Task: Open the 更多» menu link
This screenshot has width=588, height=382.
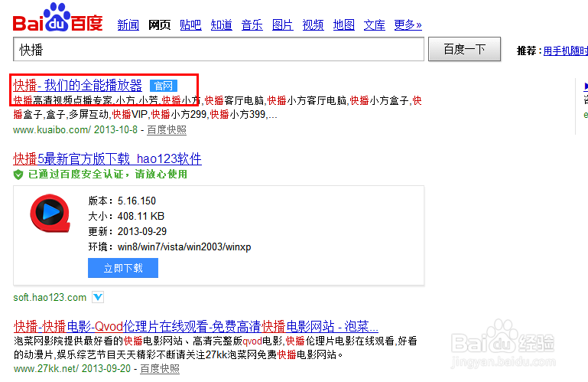Action: tap(408, 25)
